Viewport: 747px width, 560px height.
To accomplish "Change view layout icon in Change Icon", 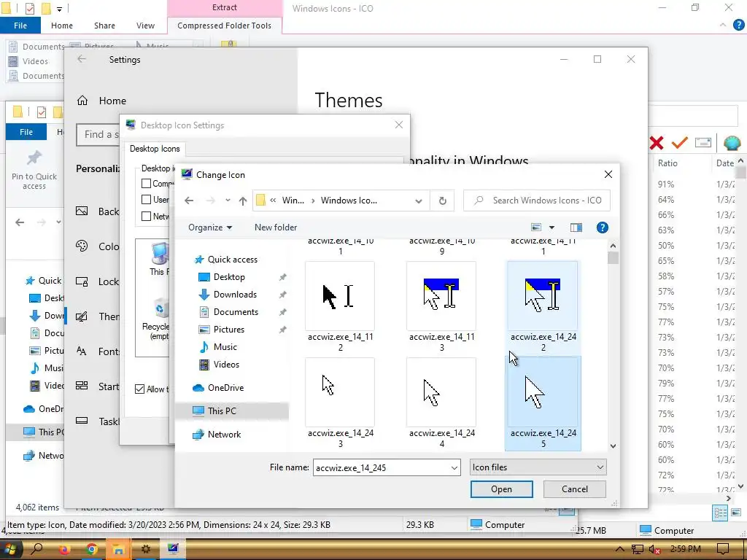I will pyautogui.click(x=536, y=227).
